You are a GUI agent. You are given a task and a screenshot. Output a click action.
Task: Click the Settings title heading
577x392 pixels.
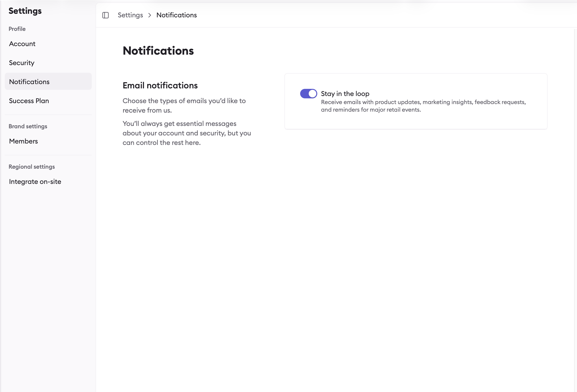tap(25, 11)
